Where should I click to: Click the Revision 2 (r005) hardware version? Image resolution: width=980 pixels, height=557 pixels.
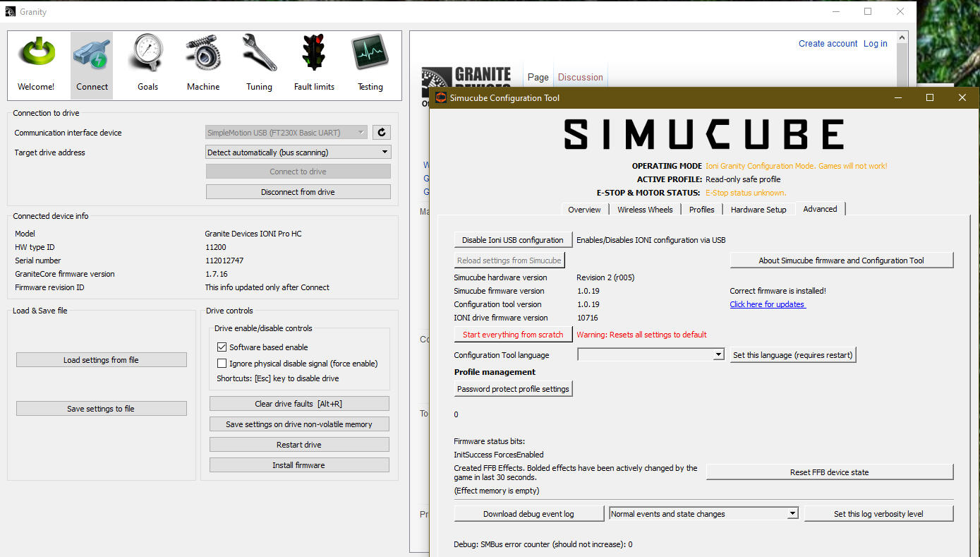pyautogui.click(x=605, y=277)
